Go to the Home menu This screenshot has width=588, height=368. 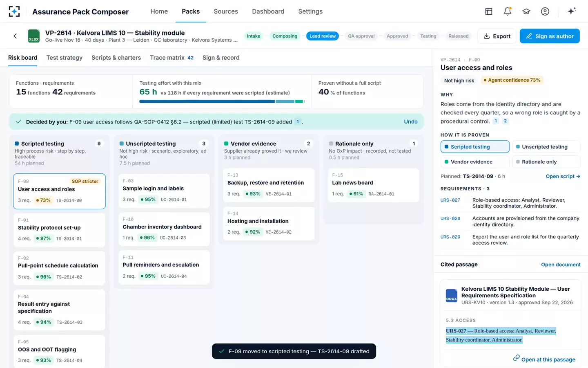tap(159, 11)
